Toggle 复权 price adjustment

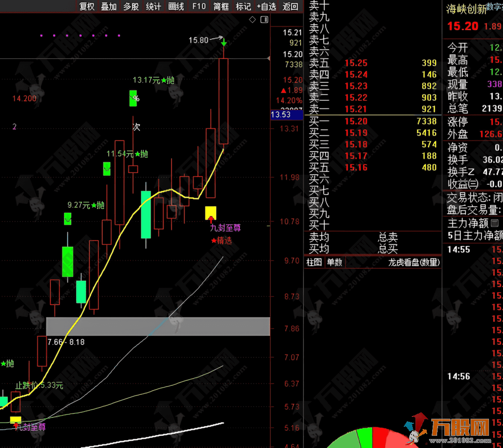tap(87, 6)
